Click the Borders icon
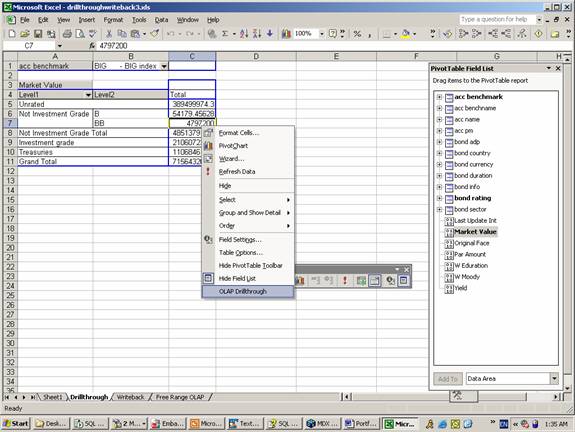Viewport: 575px width, 432px height. [387, 34]
